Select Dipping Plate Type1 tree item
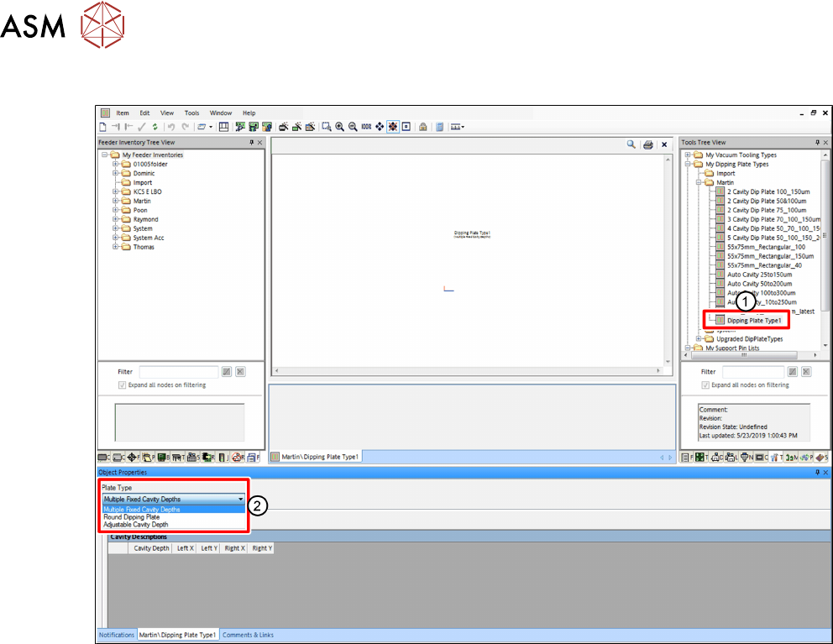Viewport: 833px width, 644px height. pos(754,321)
